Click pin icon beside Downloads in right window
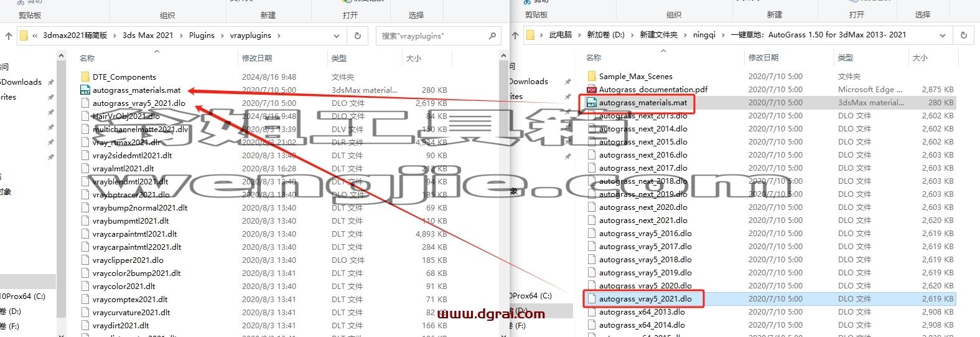 coord(567,82)
